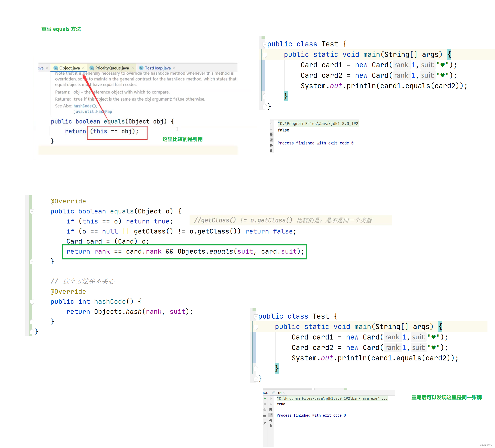Click 'false' in the upper console output

click(x=283, y=130)
